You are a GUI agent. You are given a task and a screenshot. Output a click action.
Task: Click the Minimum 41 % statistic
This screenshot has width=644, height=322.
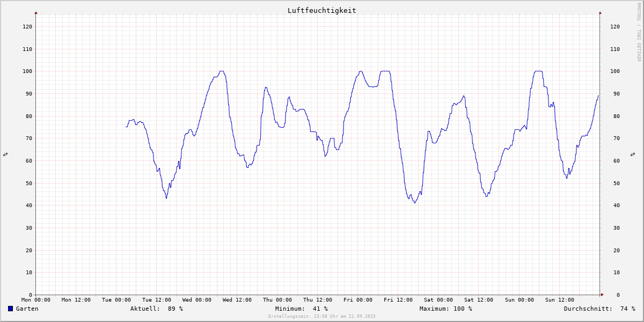[x=301, y=309]
